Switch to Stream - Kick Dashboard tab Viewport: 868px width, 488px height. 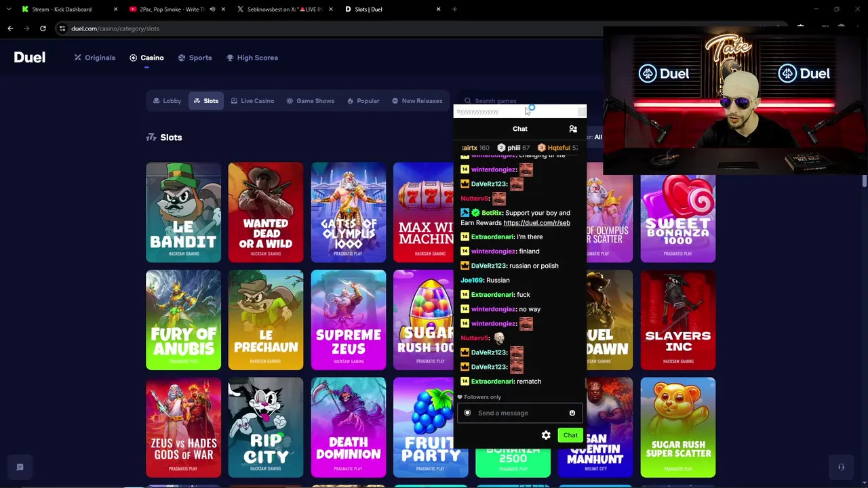point(62,9)
